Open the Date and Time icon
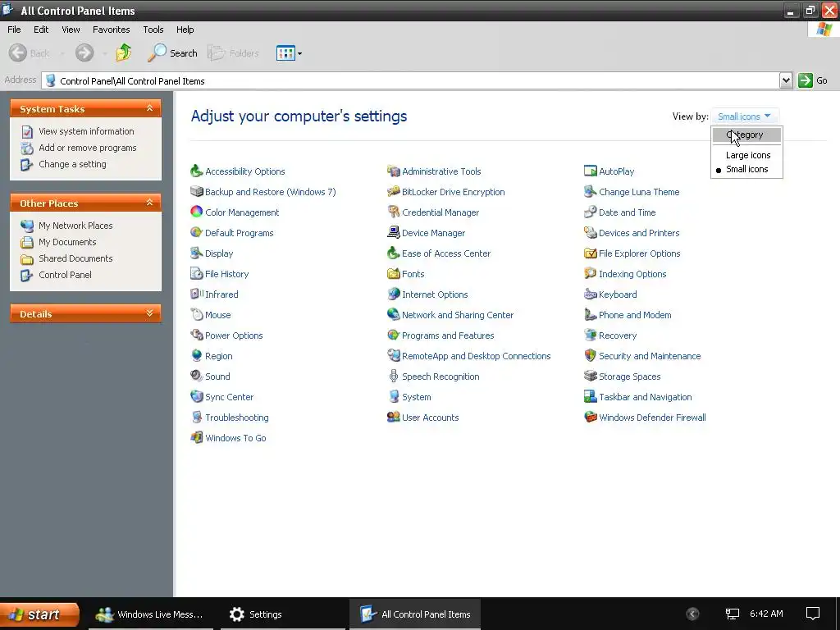The height and width of the screenshot is (630, 840). point(591,212)
